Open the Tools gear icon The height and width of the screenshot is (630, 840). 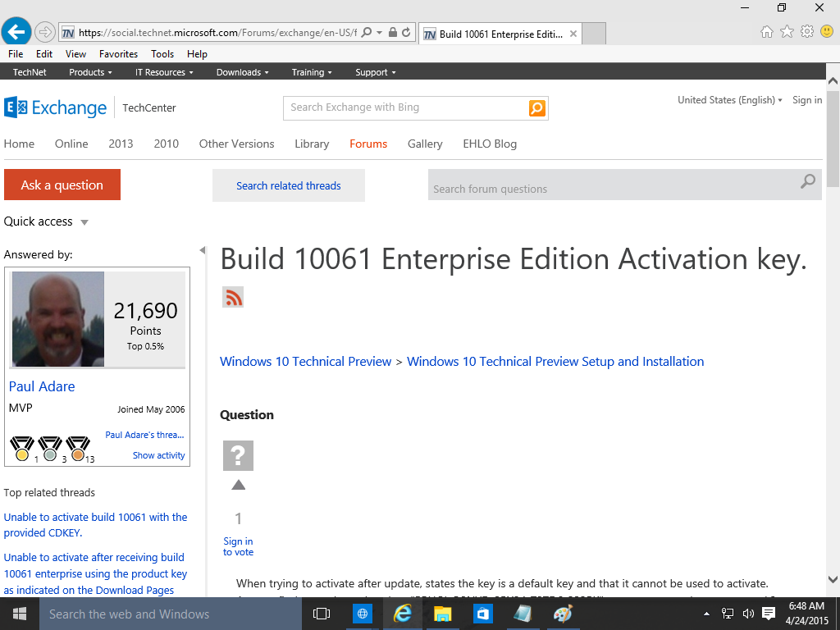(807, 32)
